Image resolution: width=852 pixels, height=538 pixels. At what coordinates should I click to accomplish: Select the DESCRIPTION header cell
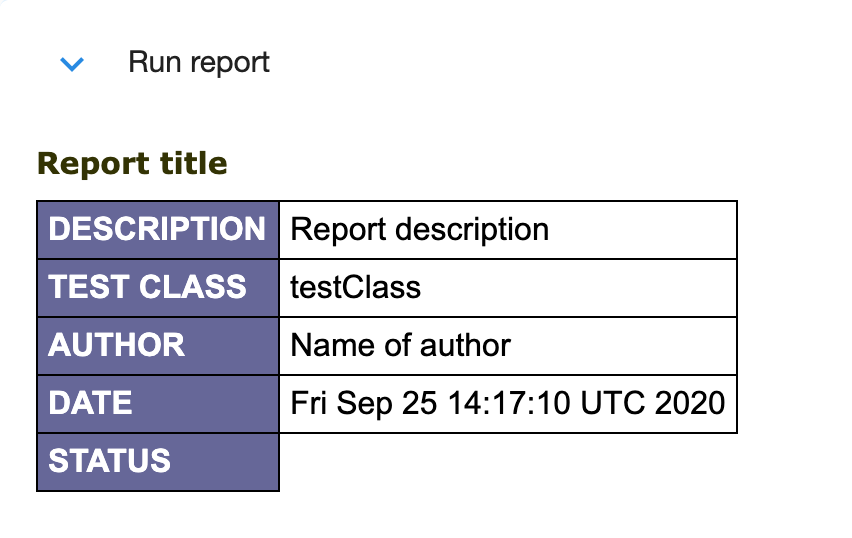tap(157, 229)
